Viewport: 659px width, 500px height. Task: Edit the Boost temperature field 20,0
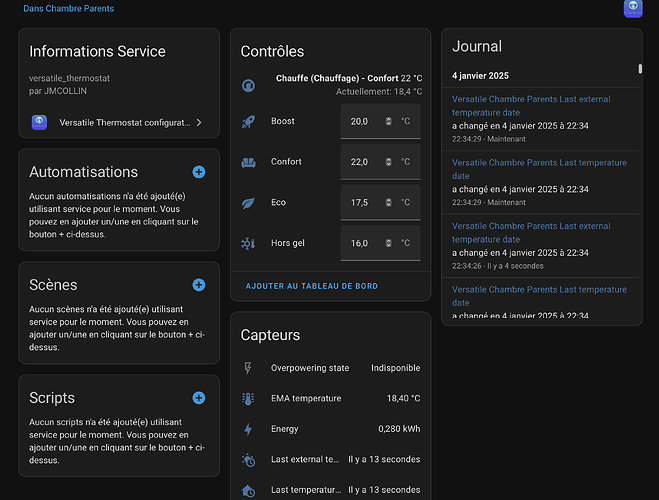[380, 121]
